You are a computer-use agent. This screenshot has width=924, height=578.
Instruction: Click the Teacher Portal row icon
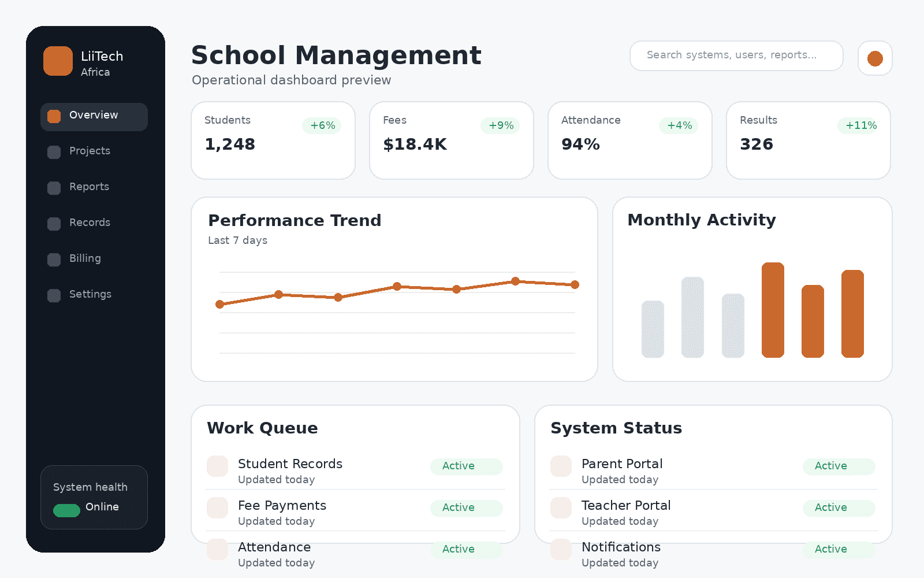(x=561, y=507)
